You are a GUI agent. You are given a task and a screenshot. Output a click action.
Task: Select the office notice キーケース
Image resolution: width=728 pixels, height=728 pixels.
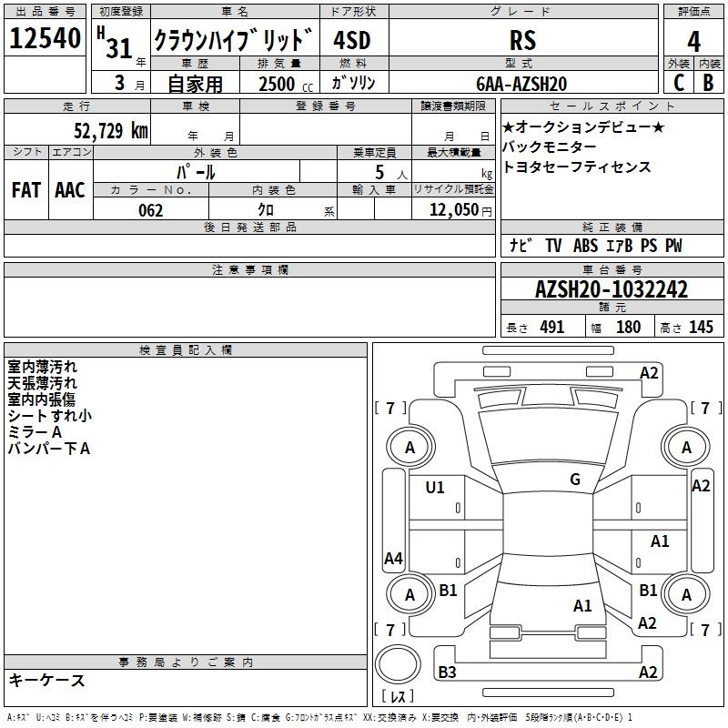coord(47,680)
